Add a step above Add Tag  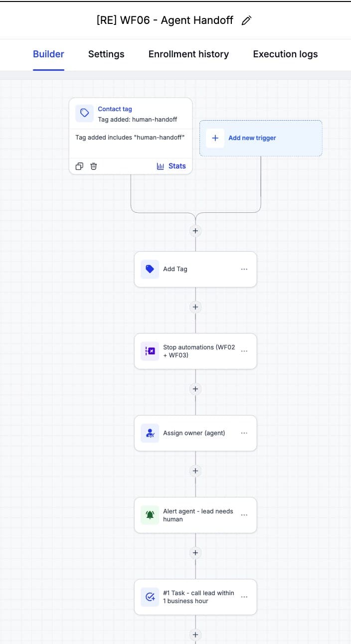pyautogui.click(x=195, y=231)
